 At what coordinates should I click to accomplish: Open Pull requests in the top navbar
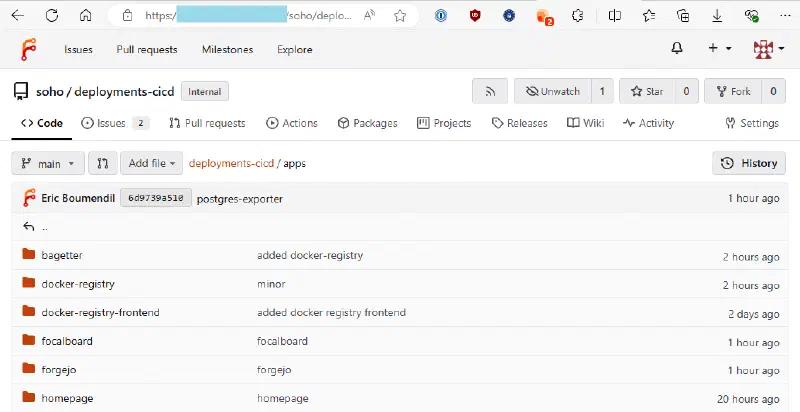[x=147, y=49]
